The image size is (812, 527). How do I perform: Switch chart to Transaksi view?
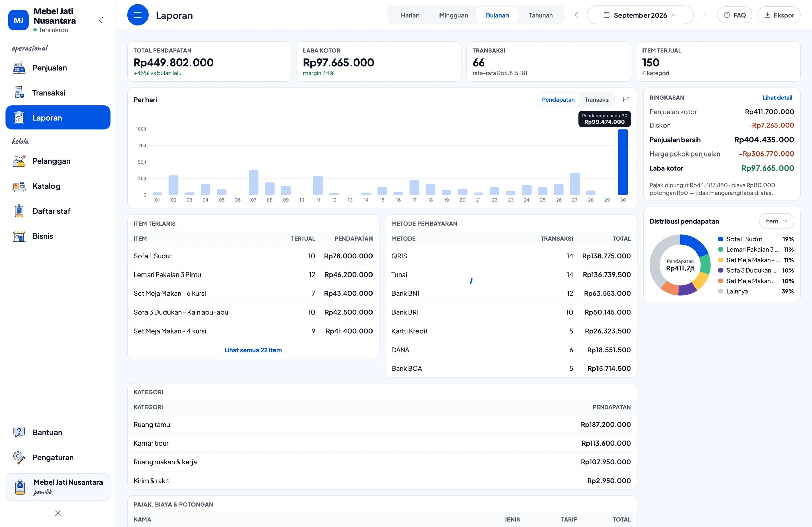[x=597, y=99]
